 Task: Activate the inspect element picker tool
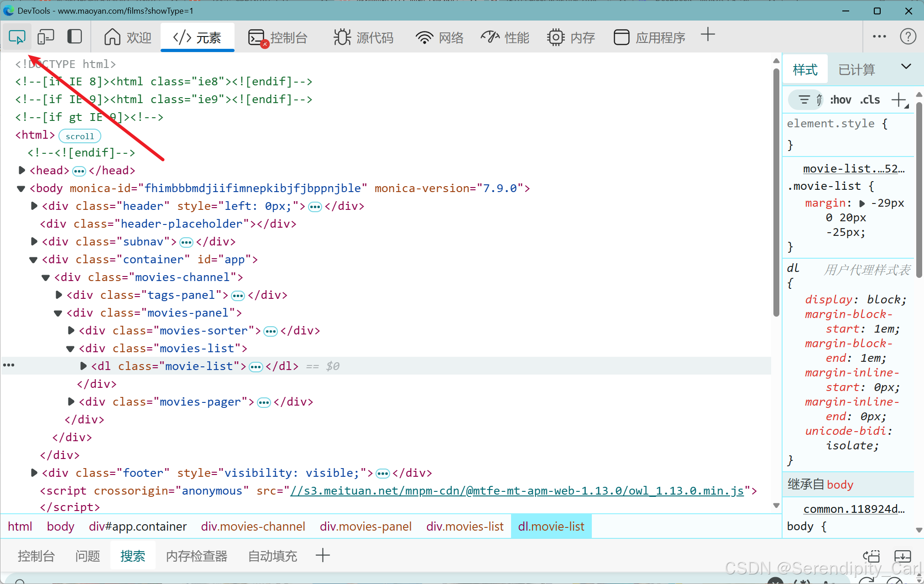(x=17, y=37)
